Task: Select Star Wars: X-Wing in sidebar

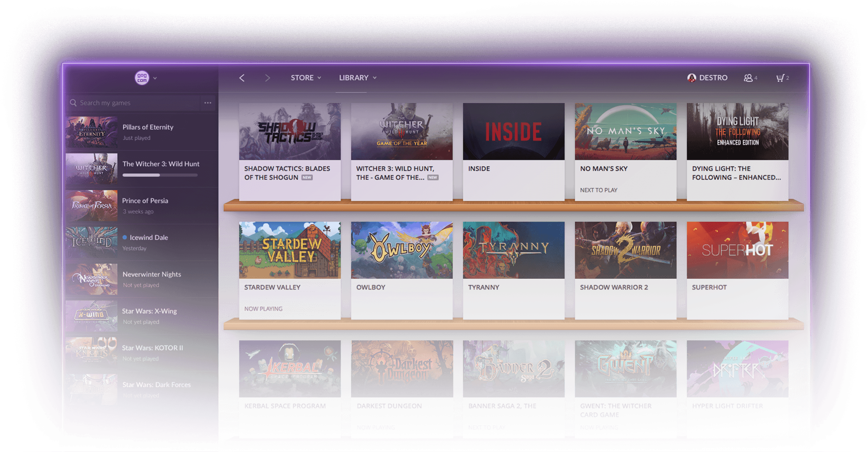Action: click(x=142, y=316)
